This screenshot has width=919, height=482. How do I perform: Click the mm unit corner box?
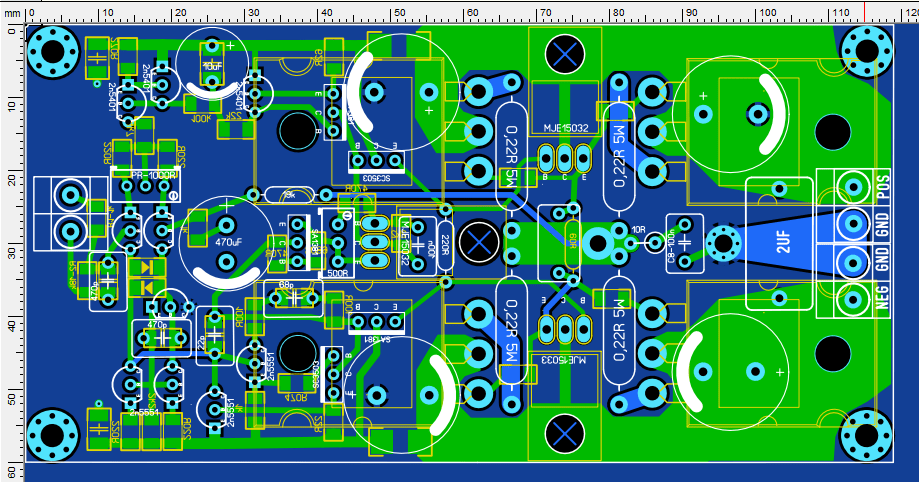coord(12,12)
